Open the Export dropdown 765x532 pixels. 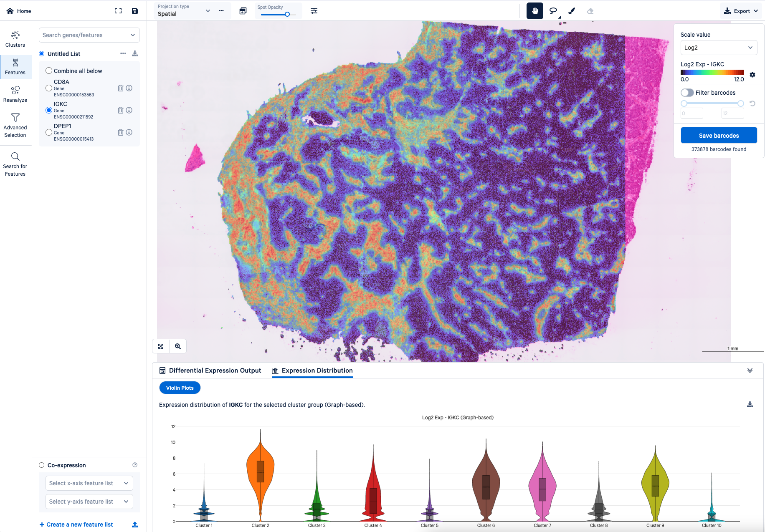(741, 10)
